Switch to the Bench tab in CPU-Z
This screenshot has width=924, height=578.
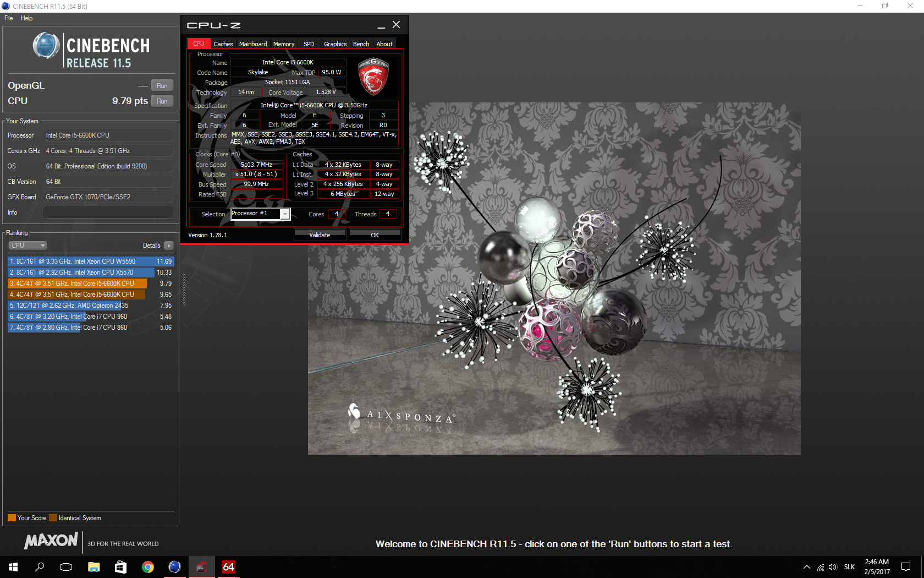[361, 44]
